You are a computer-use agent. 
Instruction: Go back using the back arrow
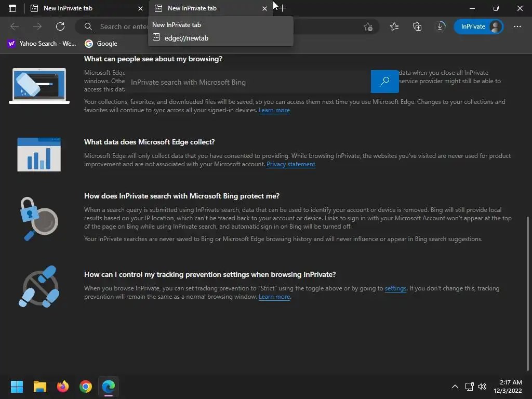15,26
